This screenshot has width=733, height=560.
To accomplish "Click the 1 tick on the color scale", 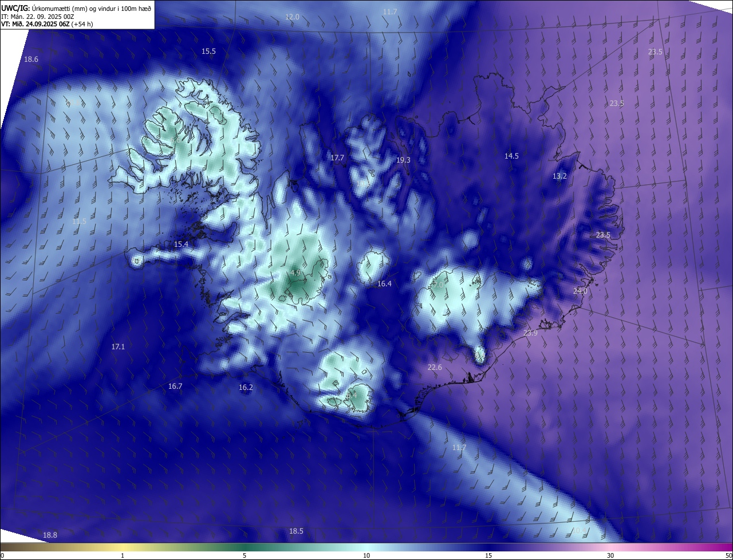I will coord(123,556).
